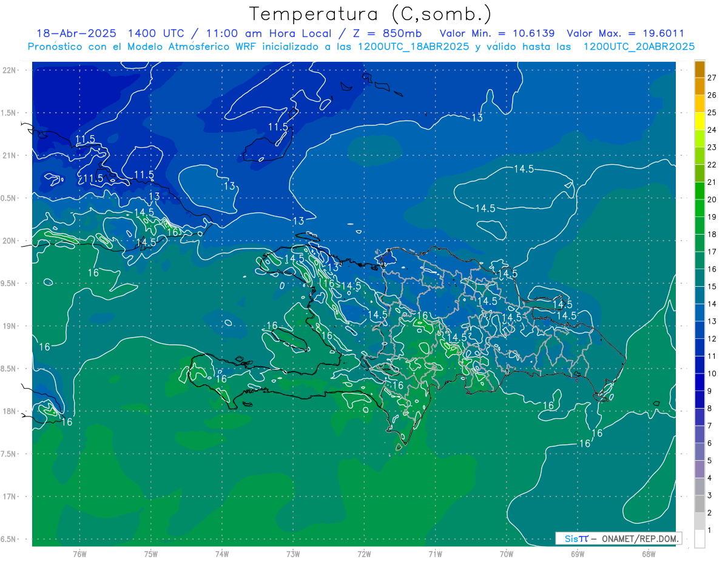The width and height of the screenshot is (728, 562).
Task: Click the "22" color scale label
Action: coord(712,164)
